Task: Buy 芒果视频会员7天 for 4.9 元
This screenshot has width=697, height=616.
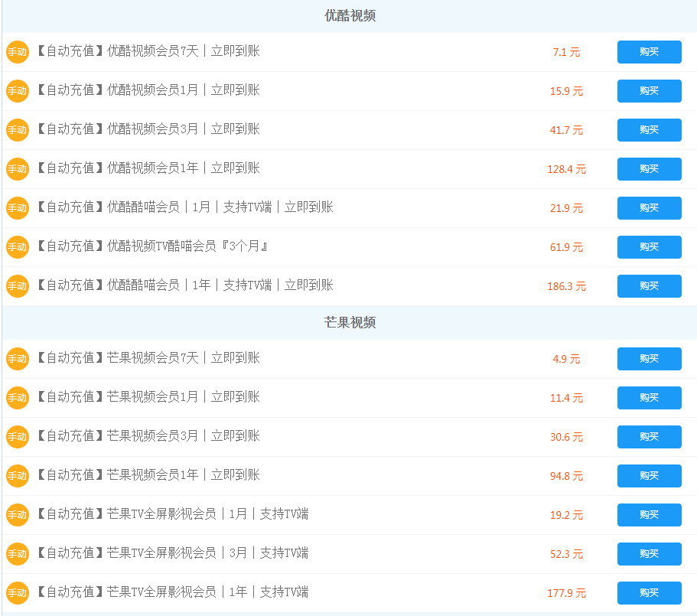Action: click(649, 359)
